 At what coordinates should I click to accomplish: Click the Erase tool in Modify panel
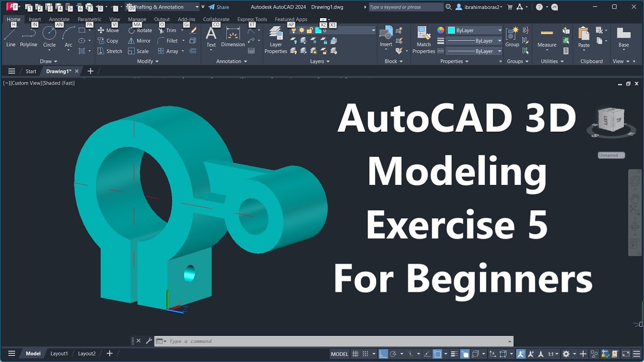(193, 30)
